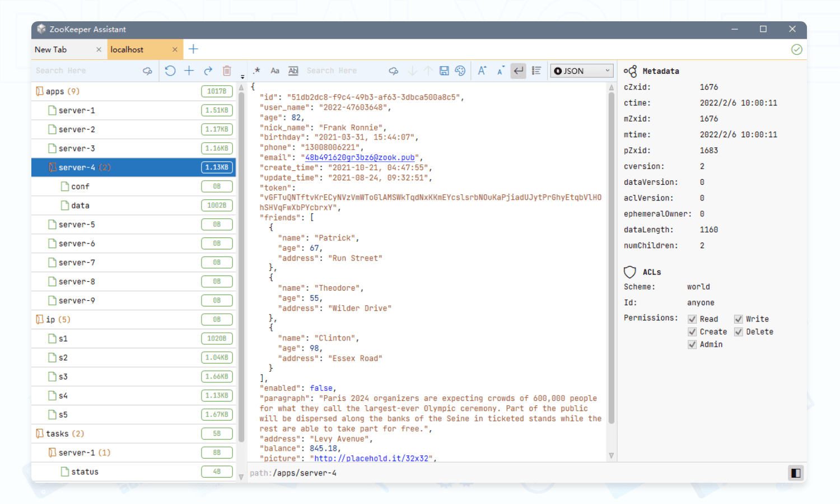Toggle word wrap in the editor
The image size is (840, 504).
[519, 71]
